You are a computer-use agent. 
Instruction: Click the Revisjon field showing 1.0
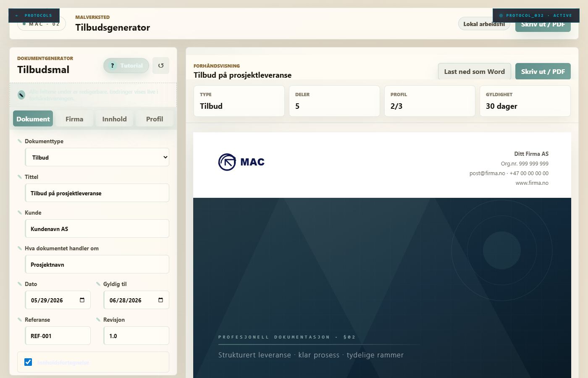(136, 336)
